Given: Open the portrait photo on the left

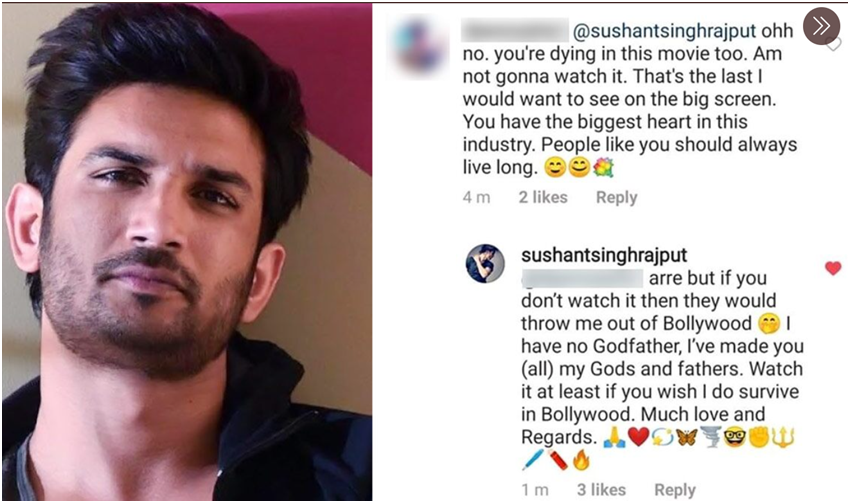Looking at the screenshot, I should coord(187,252).
